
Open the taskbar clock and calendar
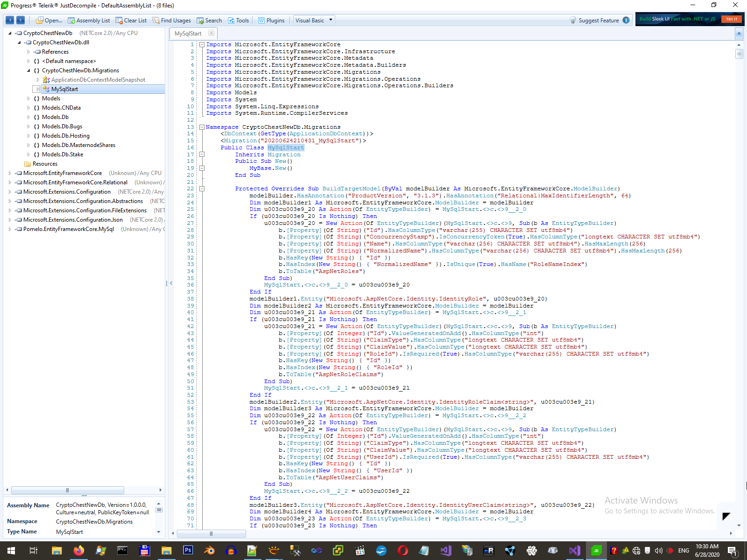[x=707, y=551]
